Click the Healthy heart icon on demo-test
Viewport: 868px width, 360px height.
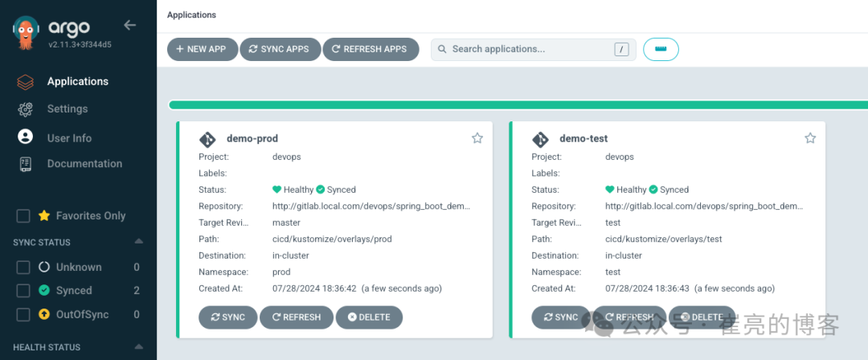[610, 190]
